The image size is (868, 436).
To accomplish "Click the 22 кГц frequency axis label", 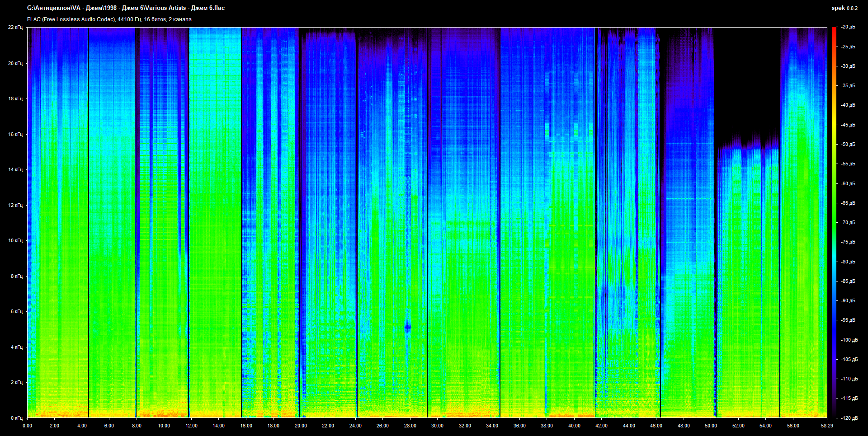I will click(15, 28).
